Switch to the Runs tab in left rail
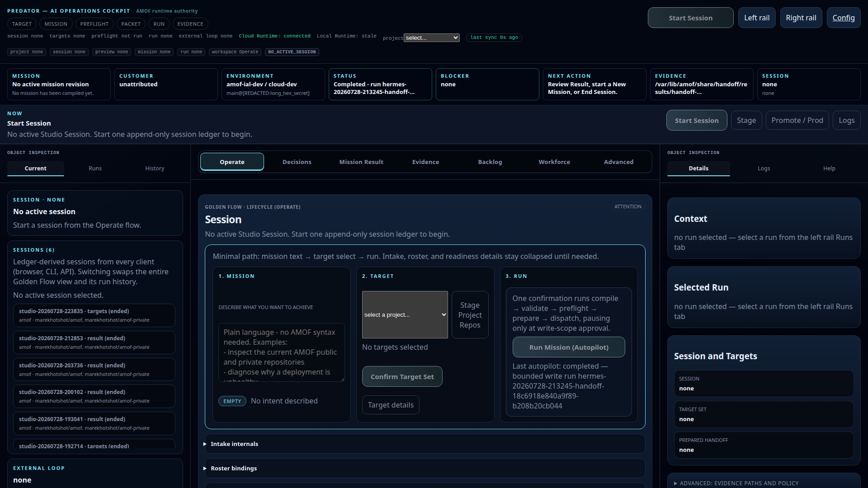This screenshot has height=488, width=868. (x=95, y=168)
